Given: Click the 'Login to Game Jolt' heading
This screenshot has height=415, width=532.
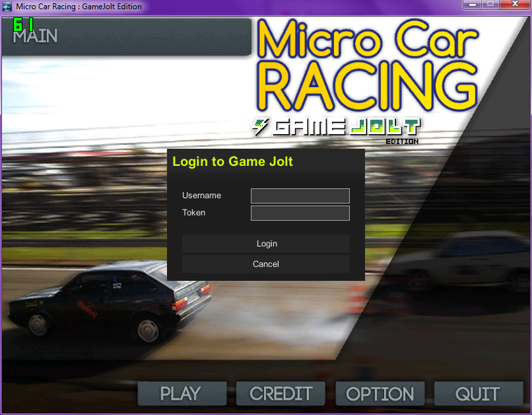Looking at the screenshot, I should click(x=232, y=162).
